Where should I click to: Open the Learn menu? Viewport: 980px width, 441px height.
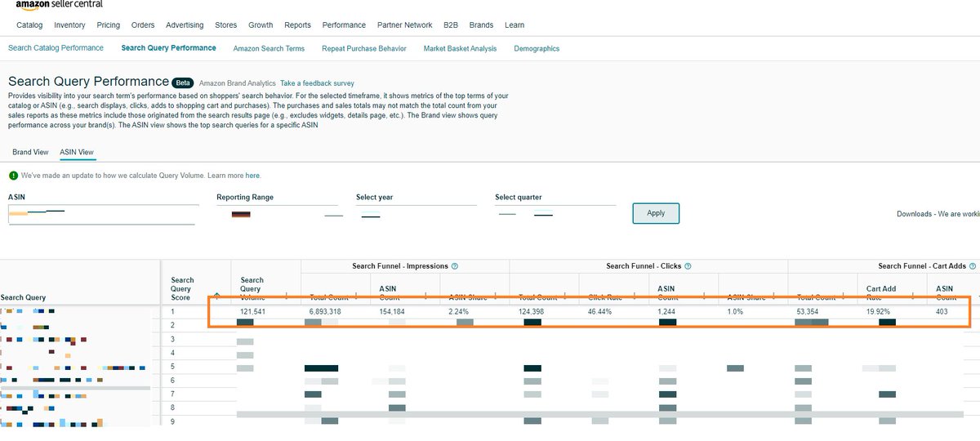tap(514, 25)
